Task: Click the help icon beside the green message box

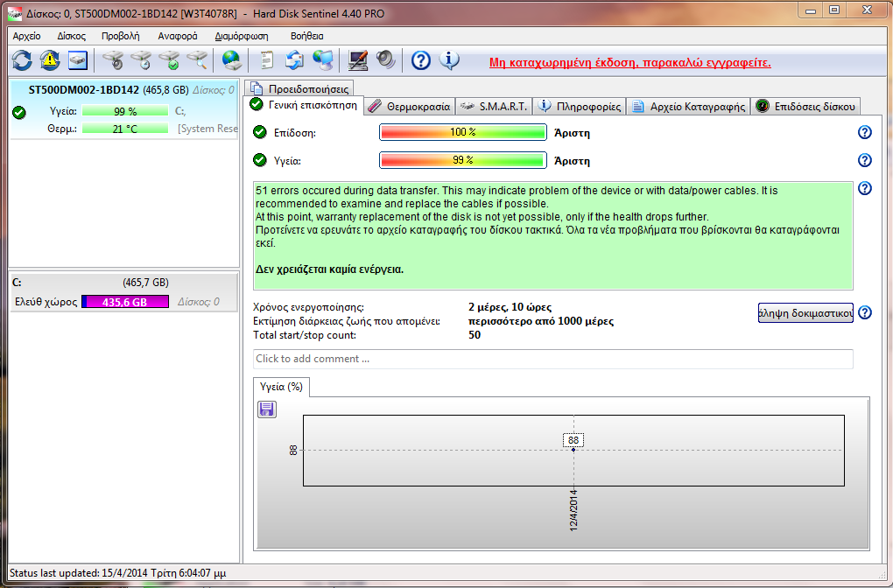Action: point(864,188)
